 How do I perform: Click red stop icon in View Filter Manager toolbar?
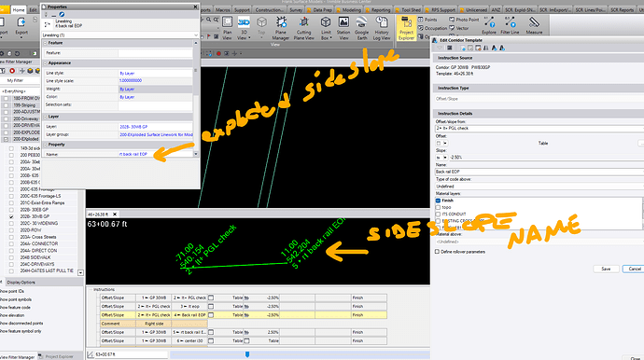tap(12, 71)
